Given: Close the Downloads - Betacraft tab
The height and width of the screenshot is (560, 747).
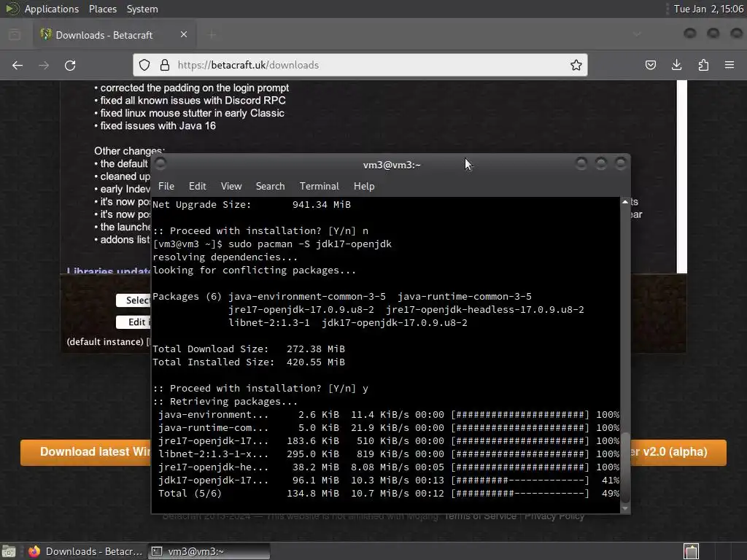Looking at the screenshot, I should [183, 34].
